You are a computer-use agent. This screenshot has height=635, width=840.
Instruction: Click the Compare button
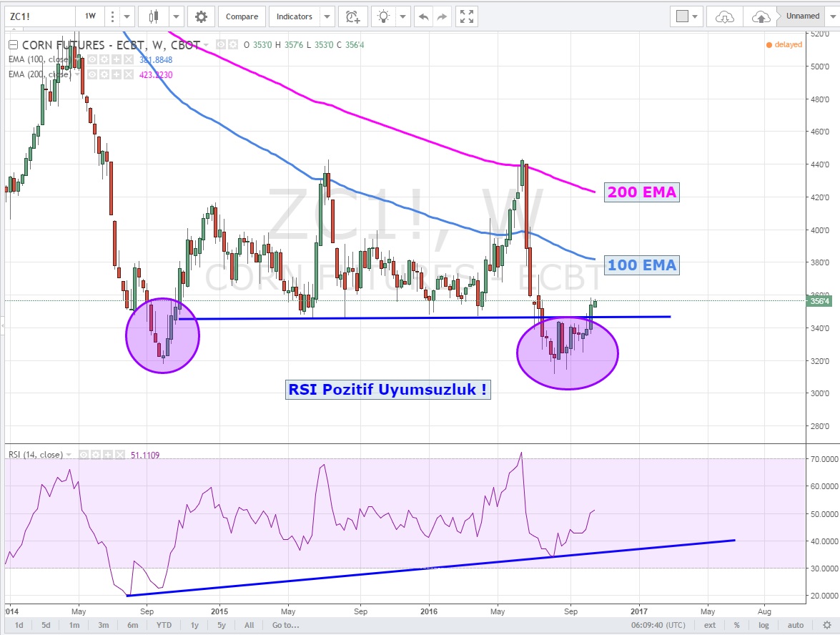242,16
